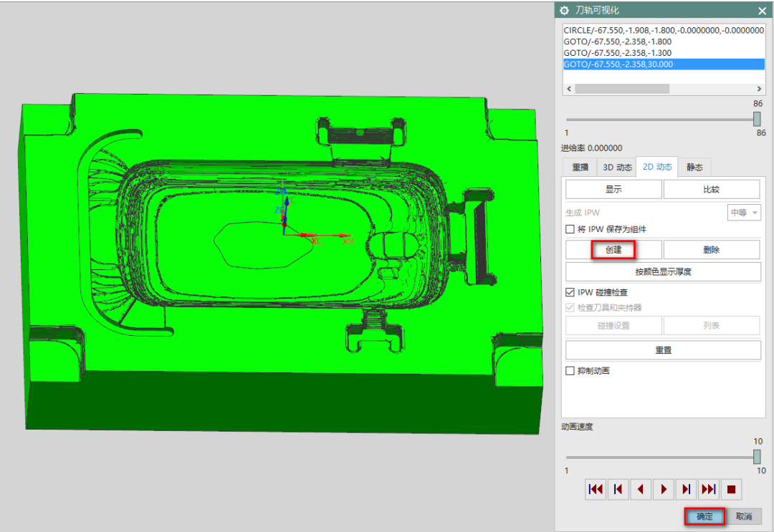Switch to the 3D 动态 tab
The width and height of the screenshot is (774, 532).
(616, 168)
